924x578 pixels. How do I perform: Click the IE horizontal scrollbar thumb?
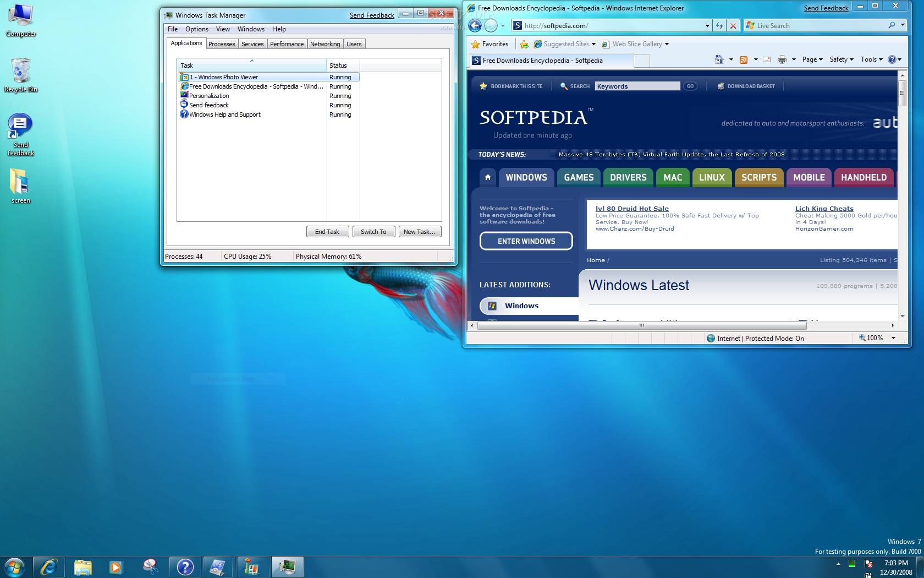pos(641,325)
